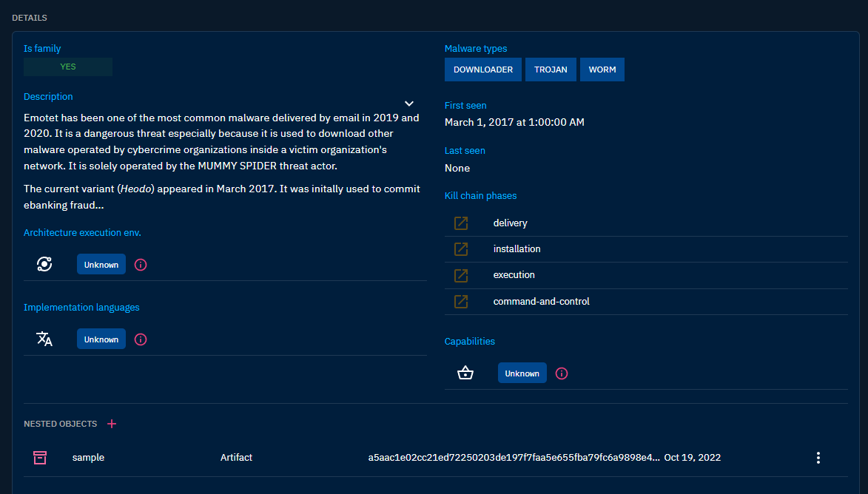868x494 pixels.
Task: Open the installation kill chain phase link icon
Action: click(x=461, y=249)
